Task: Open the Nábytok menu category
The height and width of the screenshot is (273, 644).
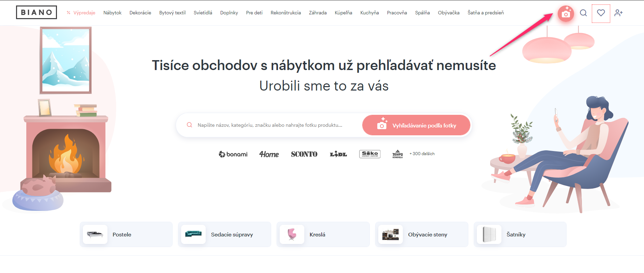Action: (x=112, y=13)
